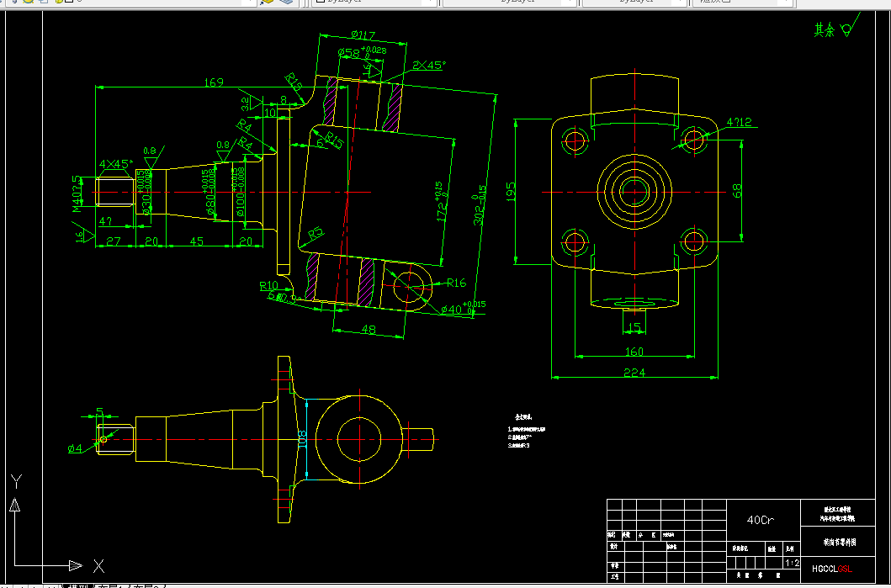Select the 160 hole spacing dimension

click(634, 352)
